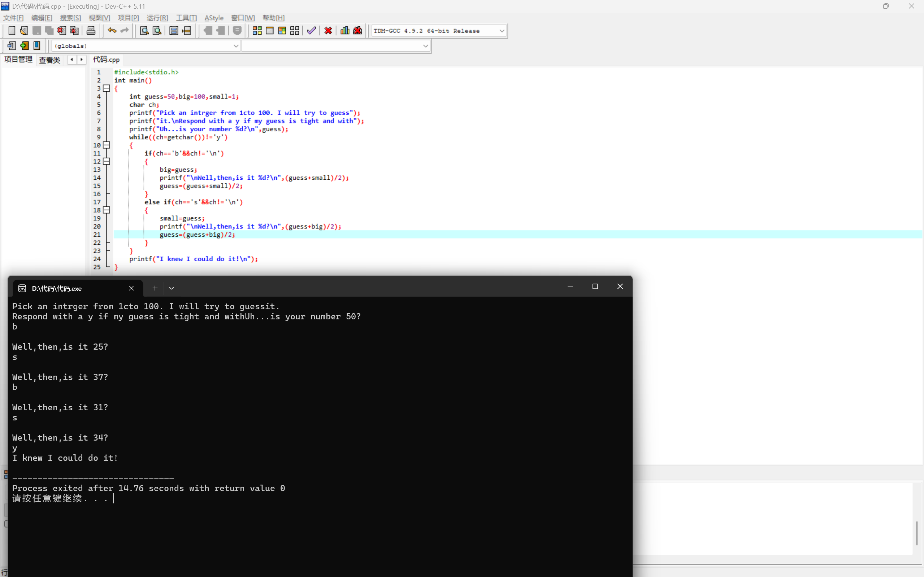Image resolution: width=924 pixels, height=577 pixels.
Task: Expand the (globals) scope dropdown
Action: click(235, 46)
